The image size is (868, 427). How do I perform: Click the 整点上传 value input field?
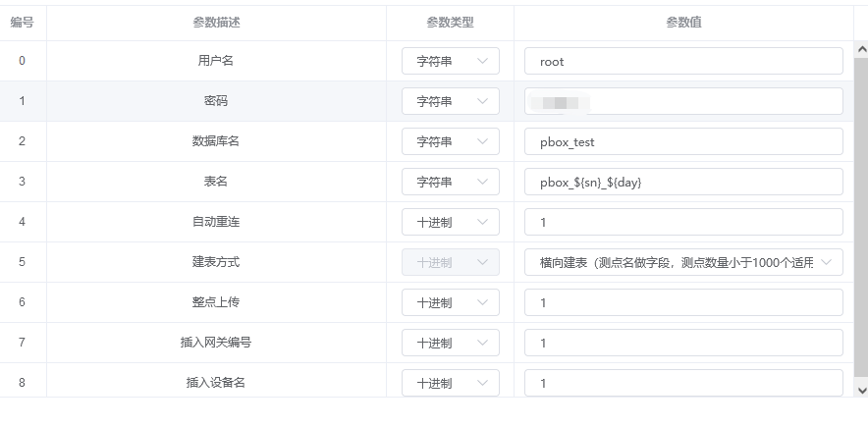pyautogui.click(x=683, y=302)
